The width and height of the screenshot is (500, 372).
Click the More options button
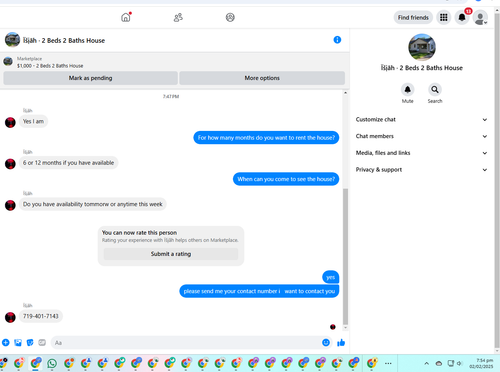click(262, 78)
